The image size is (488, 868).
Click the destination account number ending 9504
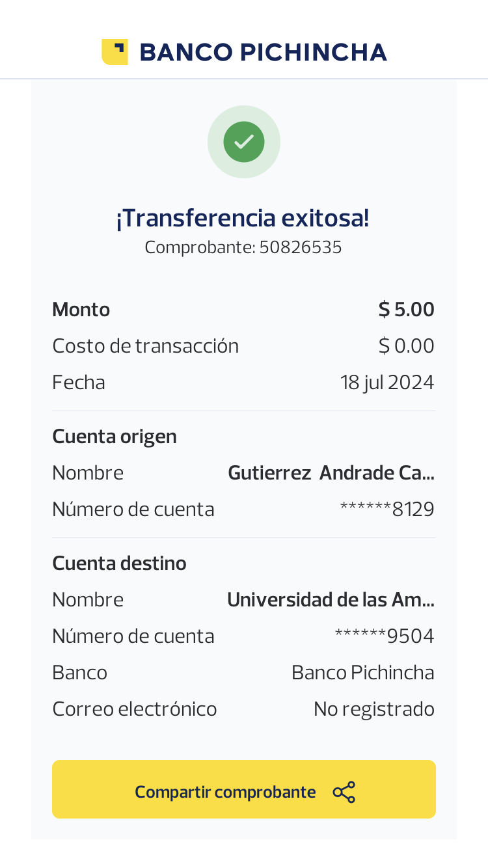pyautogui.click(x=384, y=636)
